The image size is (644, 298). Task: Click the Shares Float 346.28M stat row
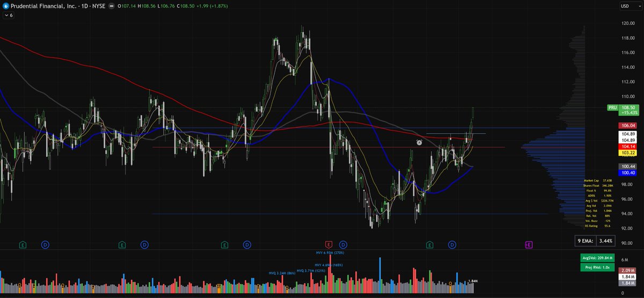click(x=598, y=186)
